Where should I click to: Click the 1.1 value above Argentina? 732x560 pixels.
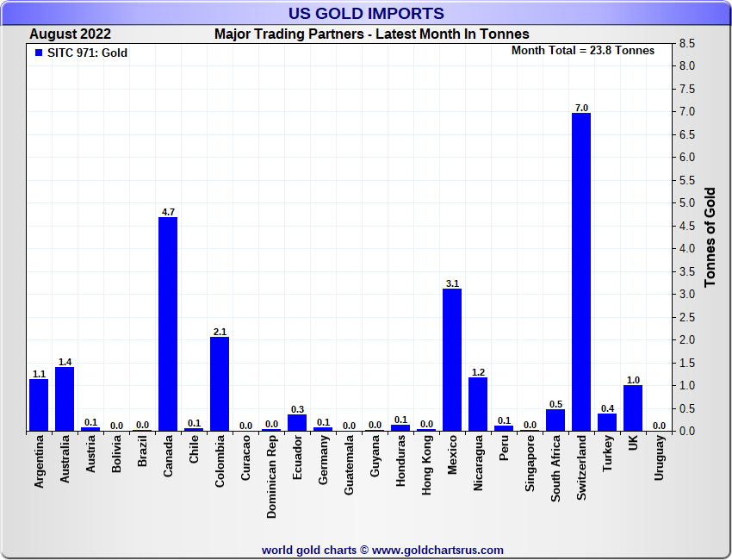coord(40,374)
